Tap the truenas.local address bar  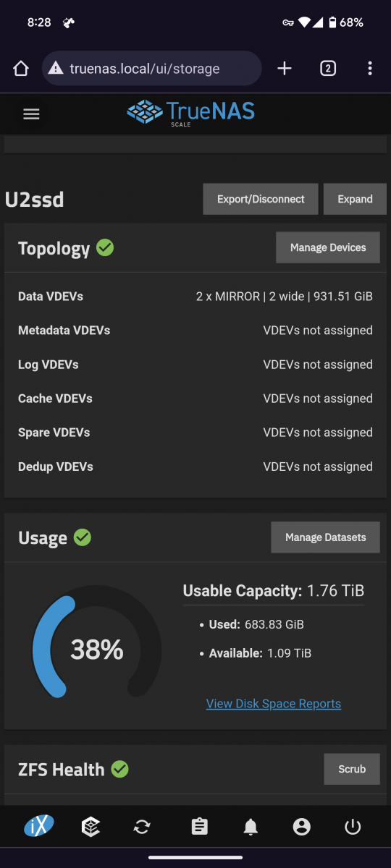tap(151, 69)
